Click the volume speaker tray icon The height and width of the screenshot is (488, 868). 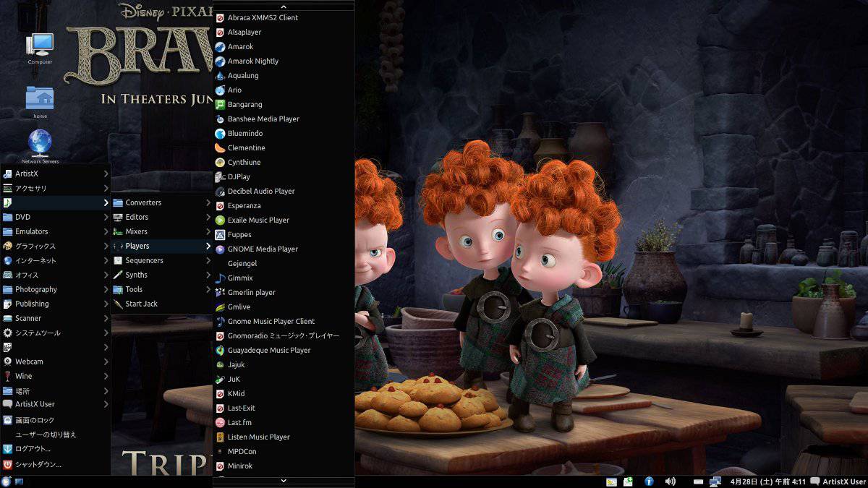(x=671, y=481)
